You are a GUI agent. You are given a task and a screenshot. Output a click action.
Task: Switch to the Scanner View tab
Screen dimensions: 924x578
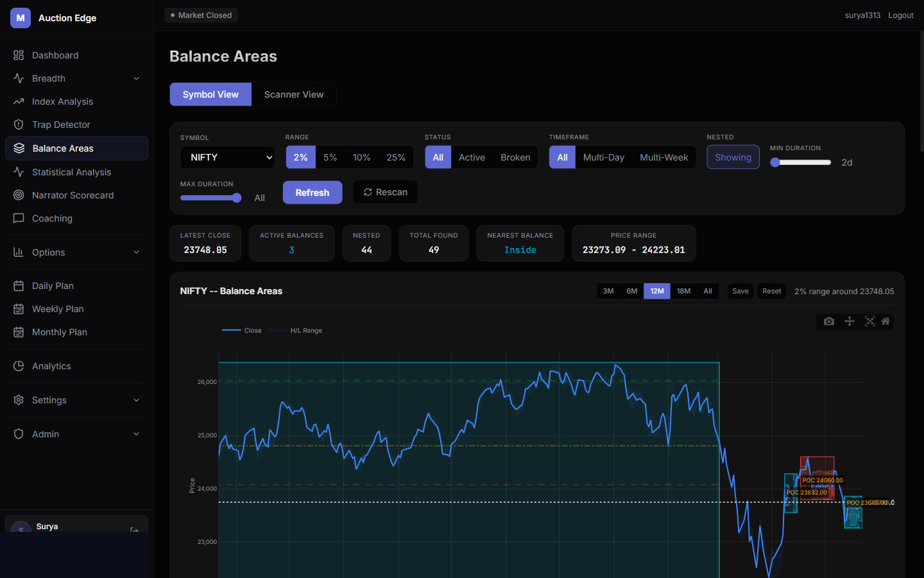294,94
